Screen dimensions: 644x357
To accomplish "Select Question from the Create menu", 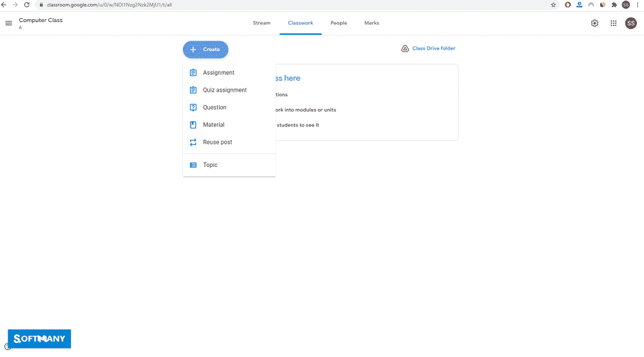I will pyautogui.click(x=214, y=108).
